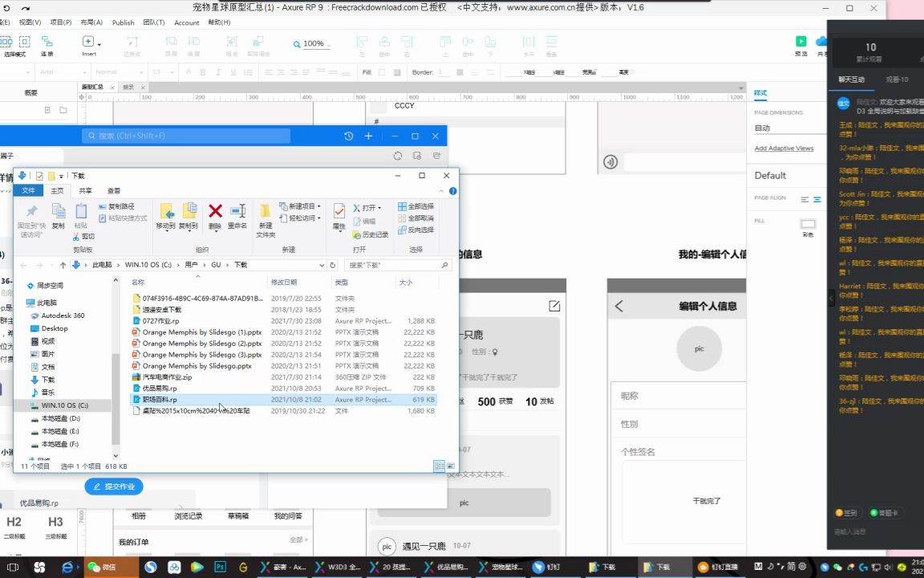
Task: Click the 预览 preview icon in Axure
Action: click(x=800, y=41)
